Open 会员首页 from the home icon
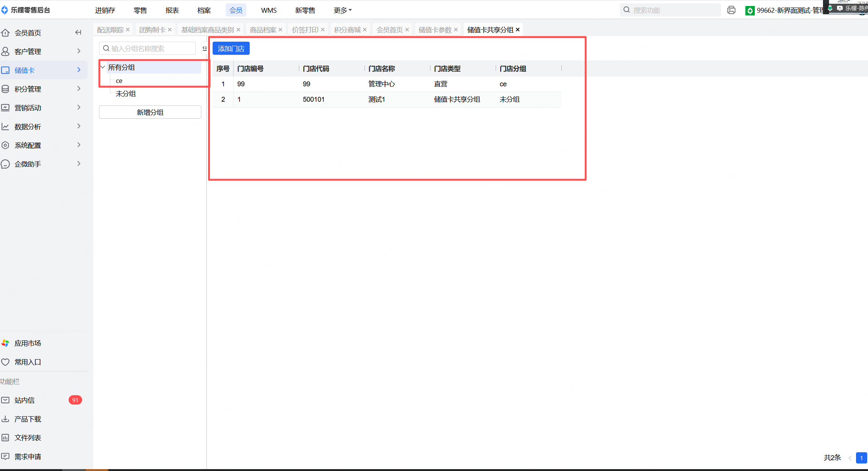This screenshot has width=868, height=471. 6,33
